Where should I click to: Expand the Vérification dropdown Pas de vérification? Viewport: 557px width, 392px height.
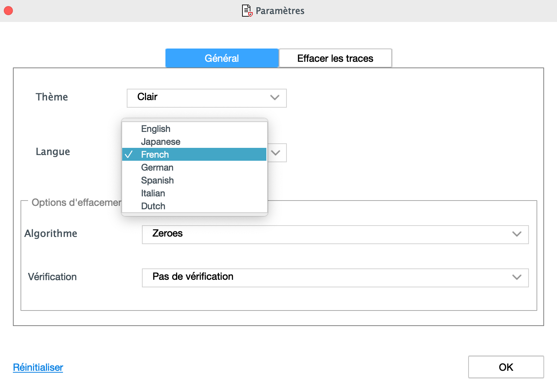(335, 278)
